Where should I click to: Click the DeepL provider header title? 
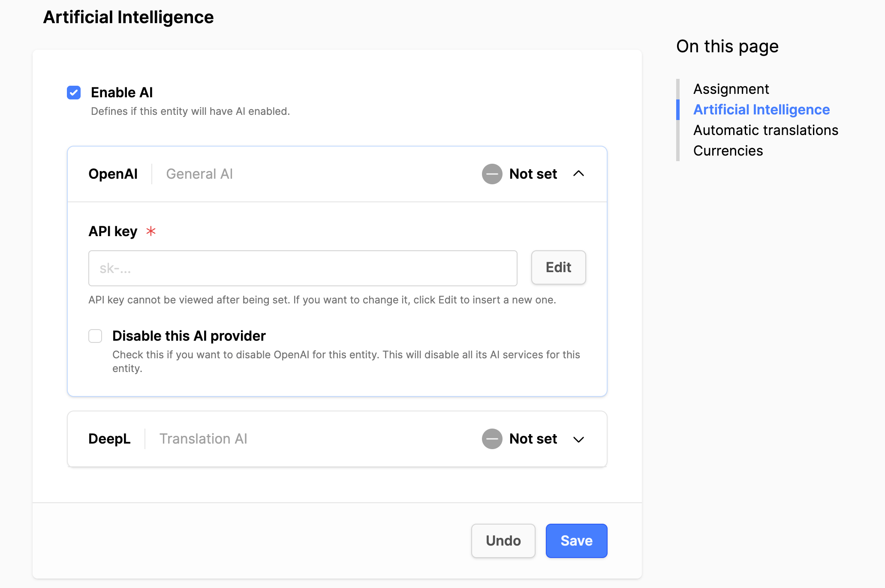click(109, 439)
